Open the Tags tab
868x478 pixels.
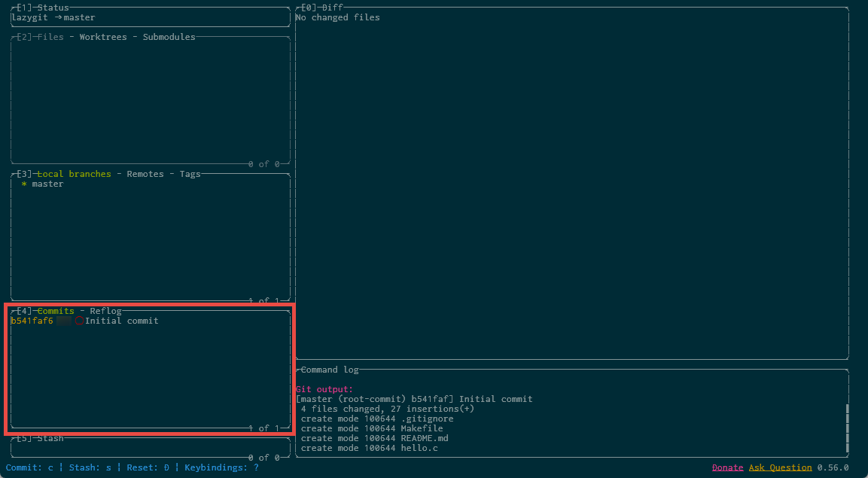tap(190, 174)
